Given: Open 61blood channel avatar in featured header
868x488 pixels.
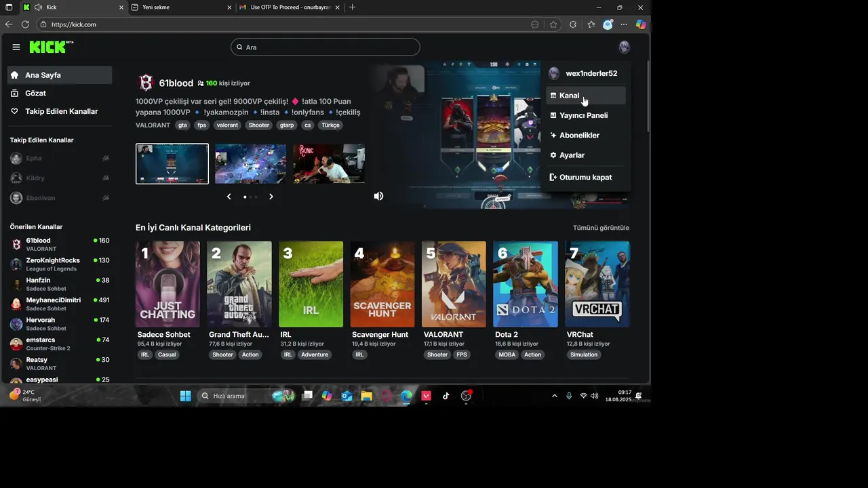Looking at the screenshot, I should click(146, 83).
